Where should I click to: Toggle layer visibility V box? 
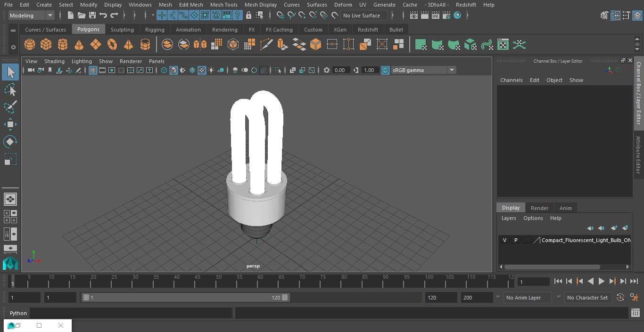505,240
